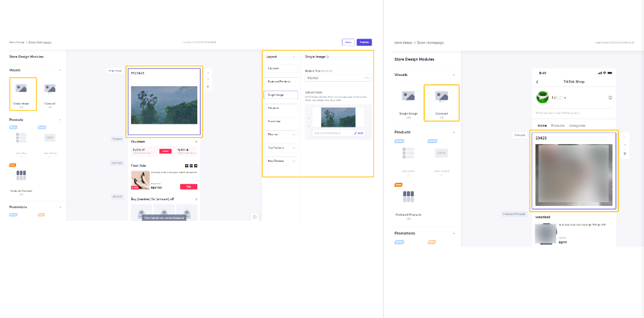Select Top Products in the Layout list
This screenshot has width=644, height=318.
281,147
